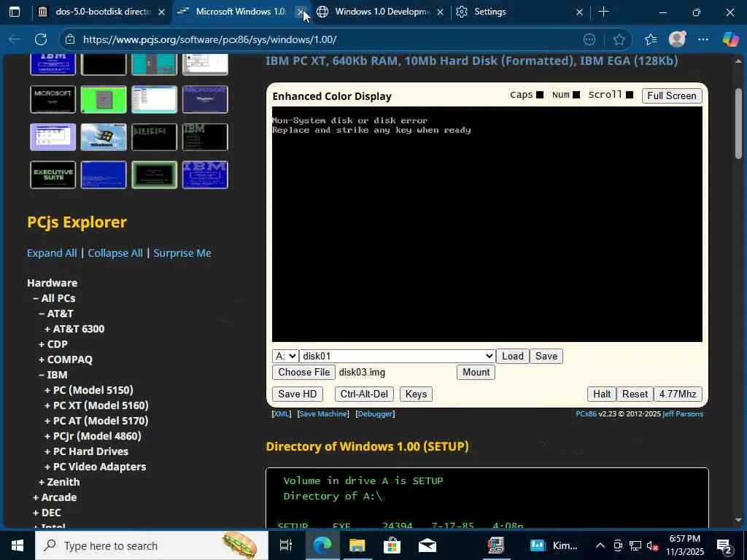Screen dimensions: 747x560
Task: Add this page to favorites with star icon
Action: tap(619, 39)
